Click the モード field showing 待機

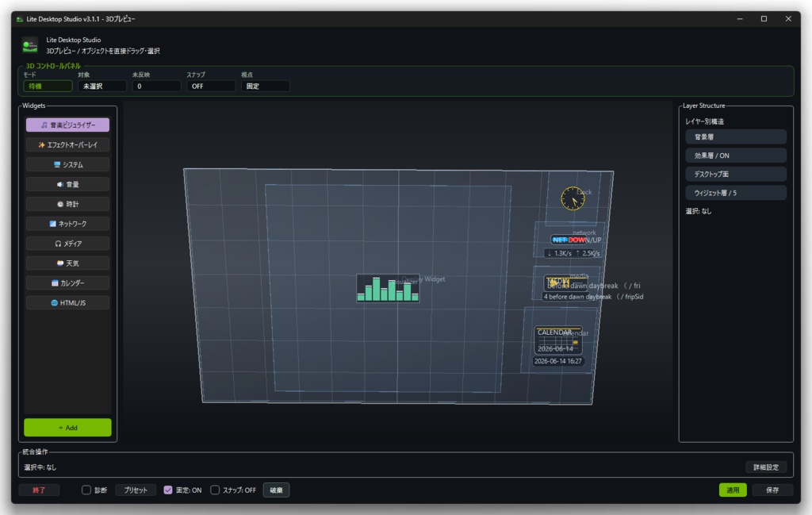point(48,86)
